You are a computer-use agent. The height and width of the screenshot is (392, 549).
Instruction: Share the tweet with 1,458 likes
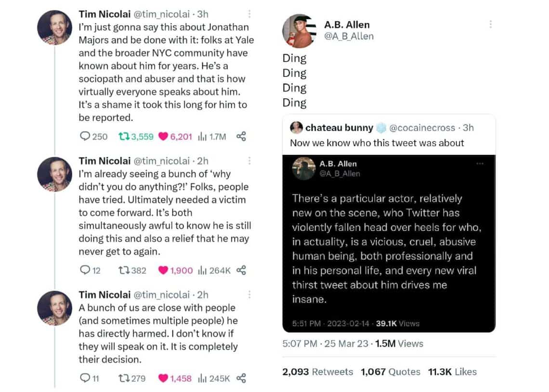pyautogui.click(x=241, y=379)
